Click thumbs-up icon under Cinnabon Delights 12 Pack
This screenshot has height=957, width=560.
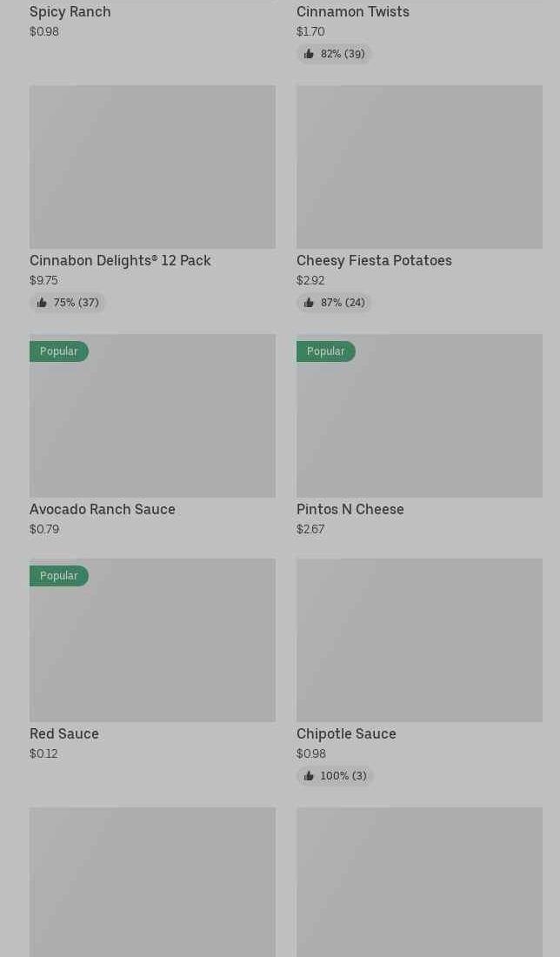pos(42,303)
